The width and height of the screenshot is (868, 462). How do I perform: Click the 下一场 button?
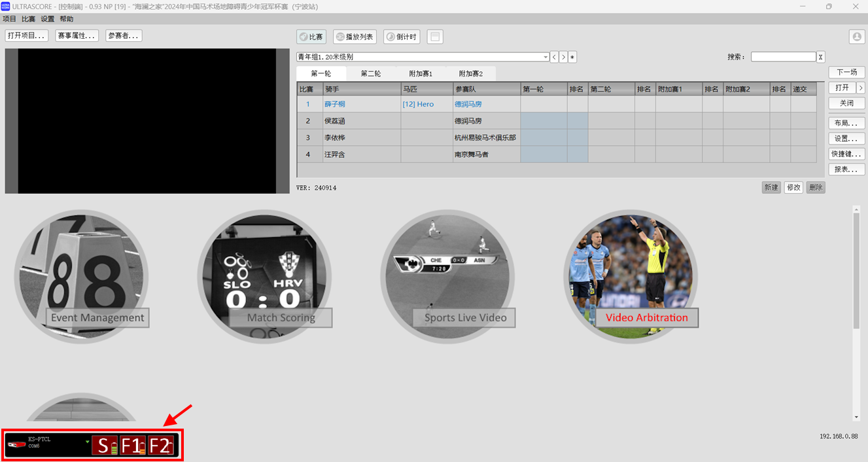click(846, 72)
